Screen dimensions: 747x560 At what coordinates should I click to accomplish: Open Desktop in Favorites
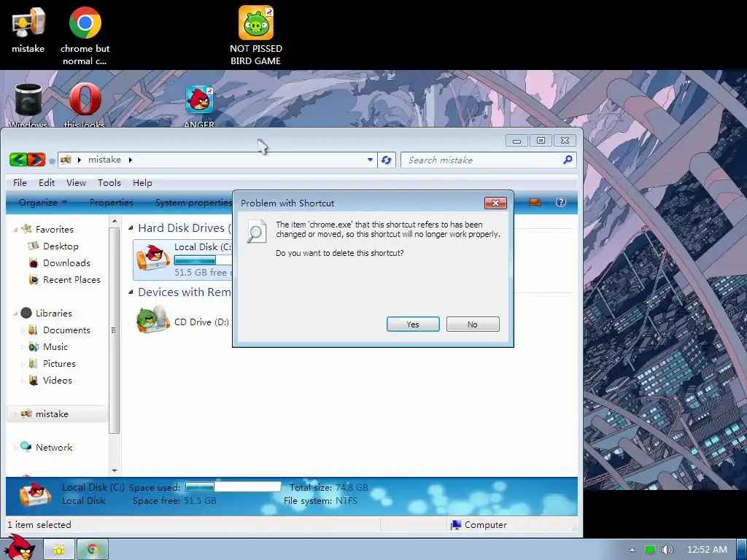point(61,246)
